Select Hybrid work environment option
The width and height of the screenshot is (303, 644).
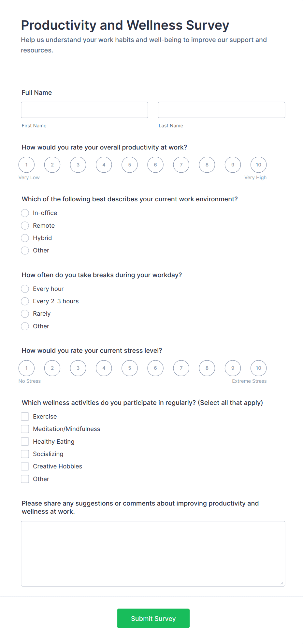click(25, 238)
